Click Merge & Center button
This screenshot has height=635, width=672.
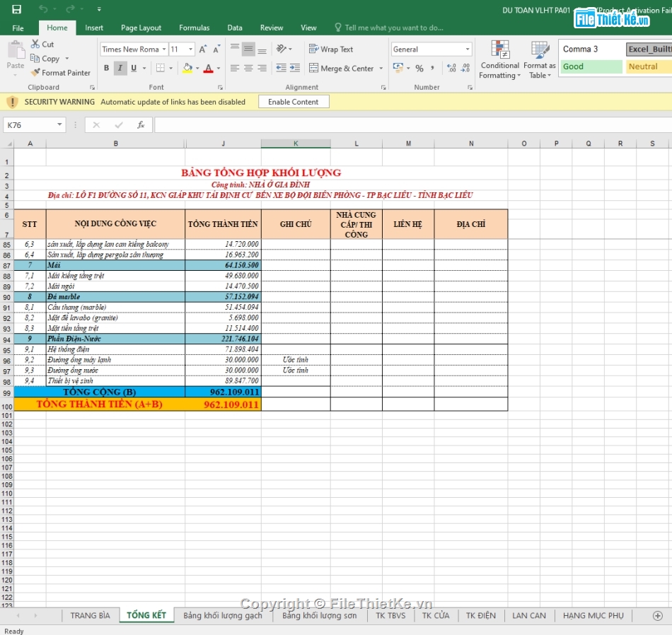pos(342,68)
